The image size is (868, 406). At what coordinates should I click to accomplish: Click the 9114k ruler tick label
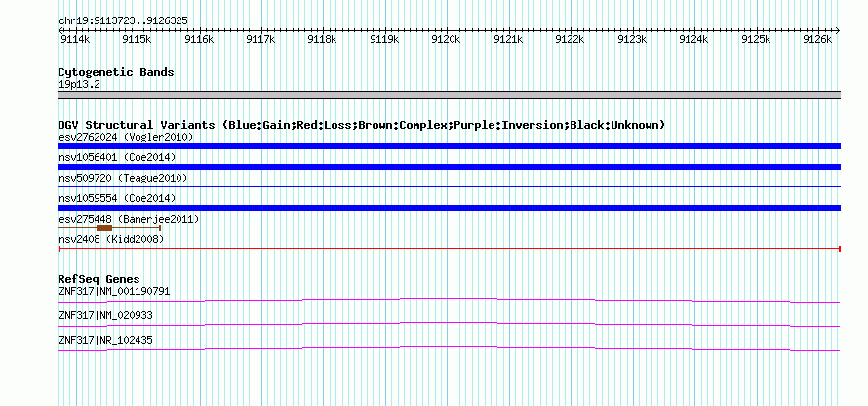pos(75,39)
